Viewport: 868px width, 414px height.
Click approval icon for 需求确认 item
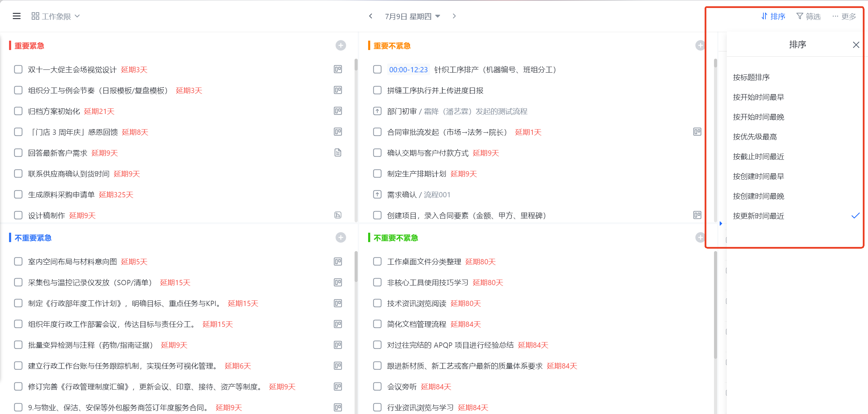point(377,194)
